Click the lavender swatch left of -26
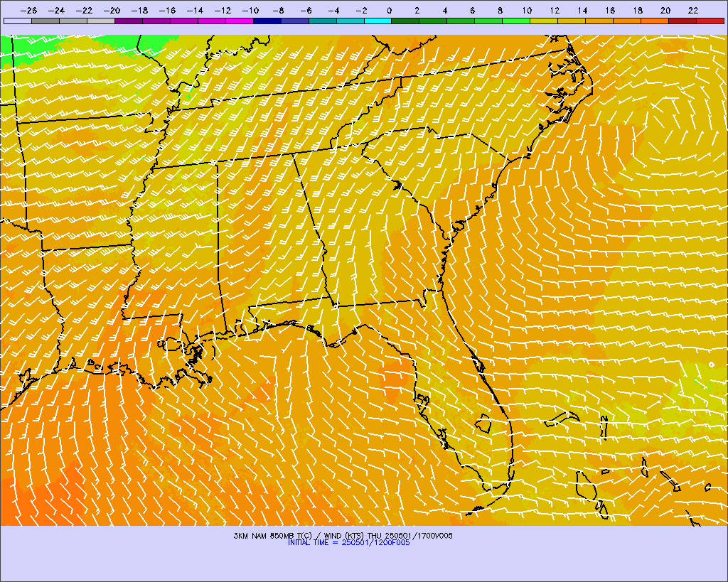 (18, 21)
